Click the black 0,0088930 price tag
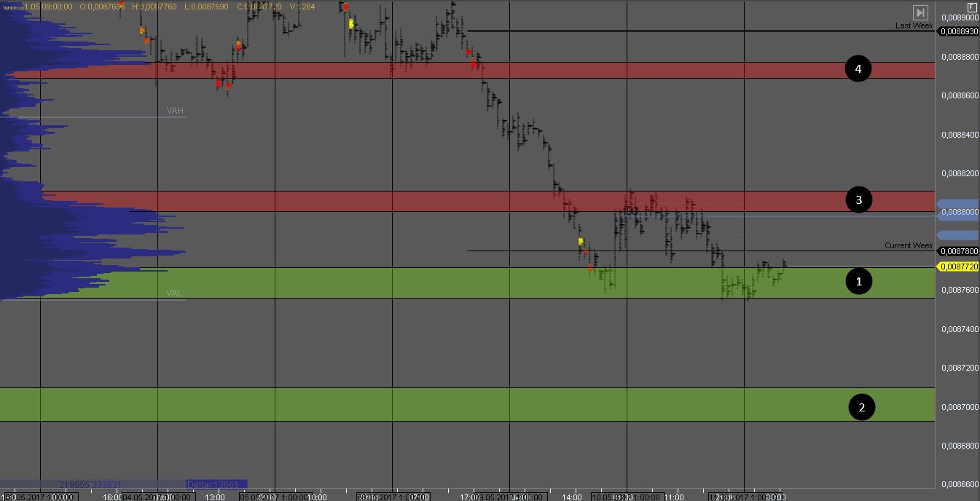 [x=958, y=31]
